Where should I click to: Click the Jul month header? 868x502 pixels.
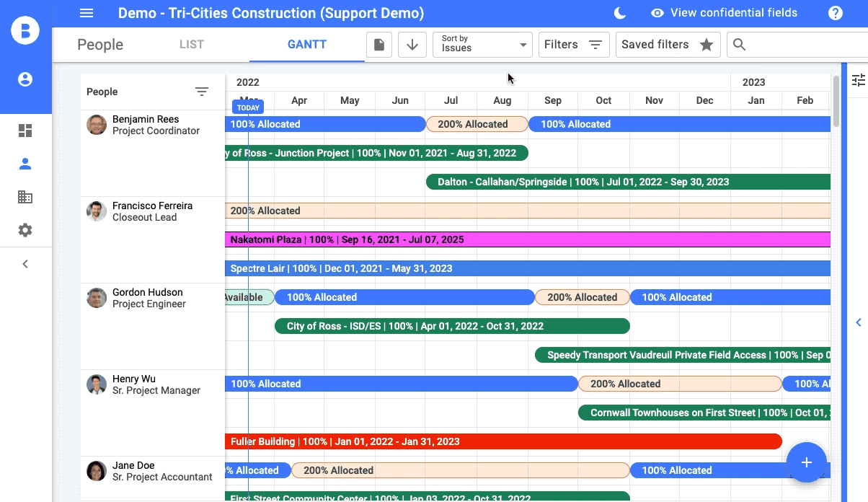(451, 100)
